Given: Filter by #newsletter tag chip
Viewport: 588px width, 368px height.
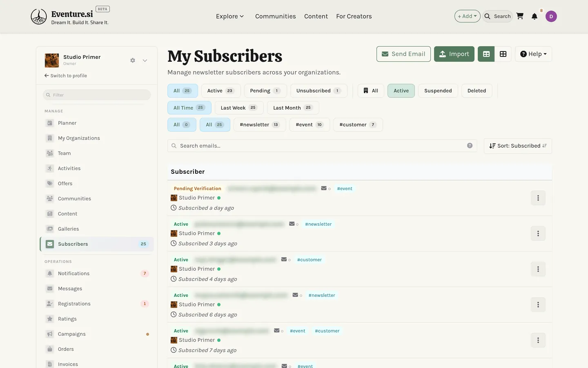Looking at the screenshot, I should click(260, 125).
